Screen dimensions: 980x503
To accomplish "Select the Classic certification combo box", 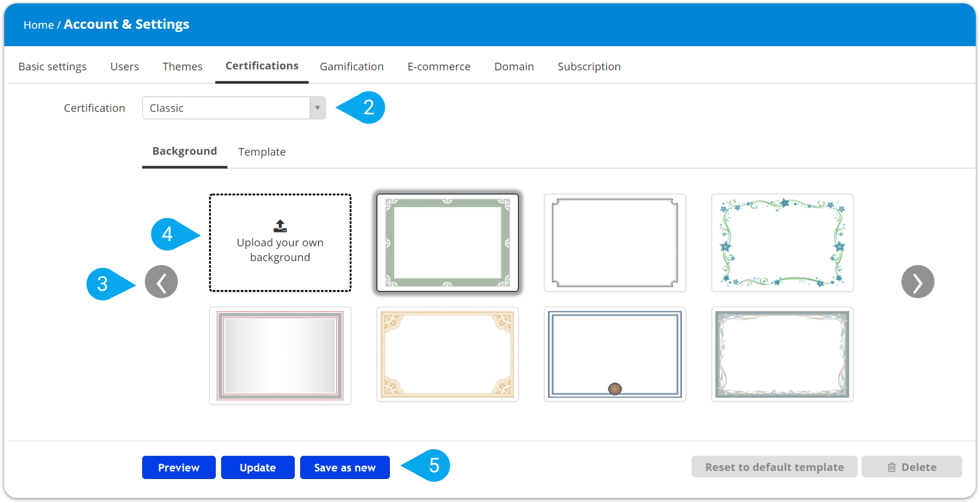I will 234,108.
